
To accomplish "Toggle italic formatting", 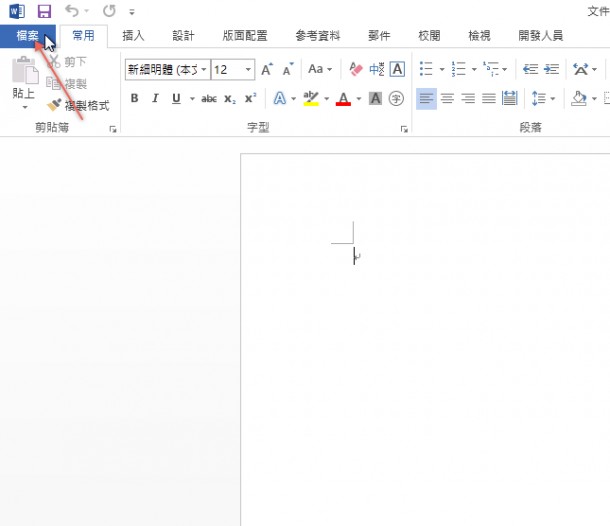I will tap(155, 98).
